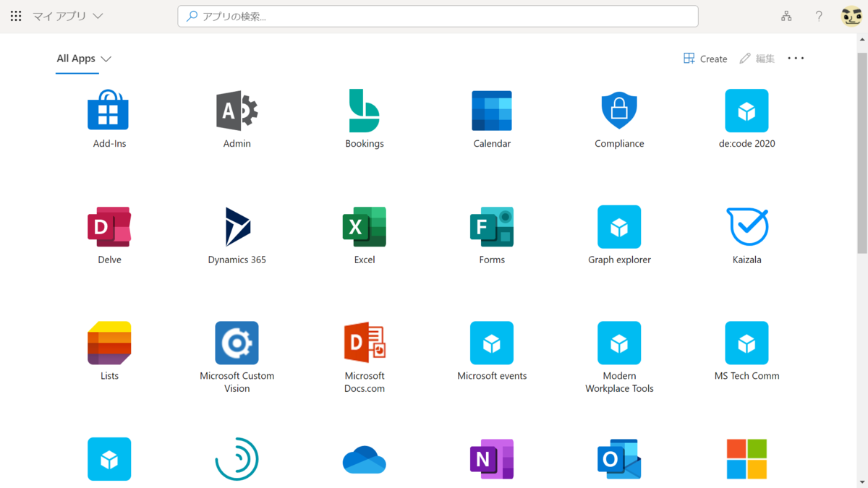Open the teal swirl app icon

(237, 459)
